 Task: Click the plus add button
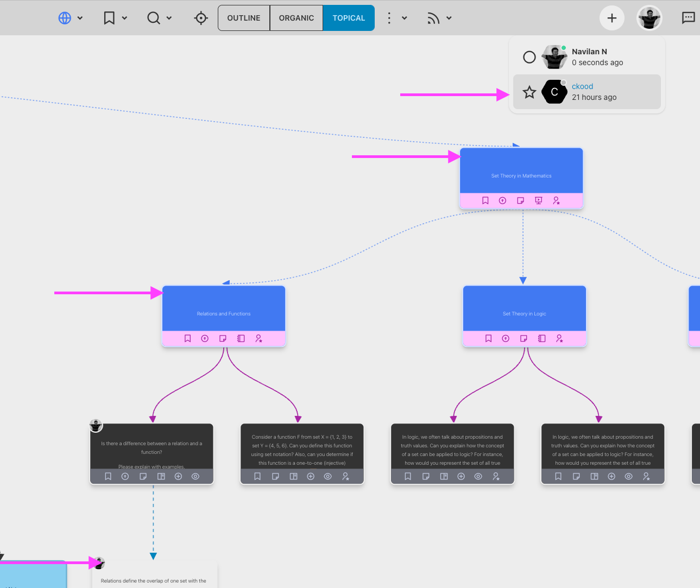(611, 18)
